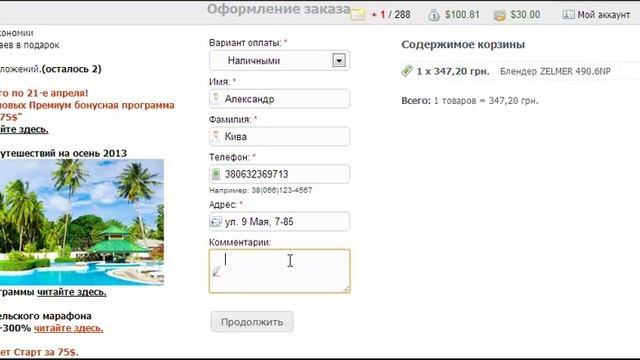Click the money bag icon near $100.81
This screenshot has width=640, height=360.
[434, 15]
